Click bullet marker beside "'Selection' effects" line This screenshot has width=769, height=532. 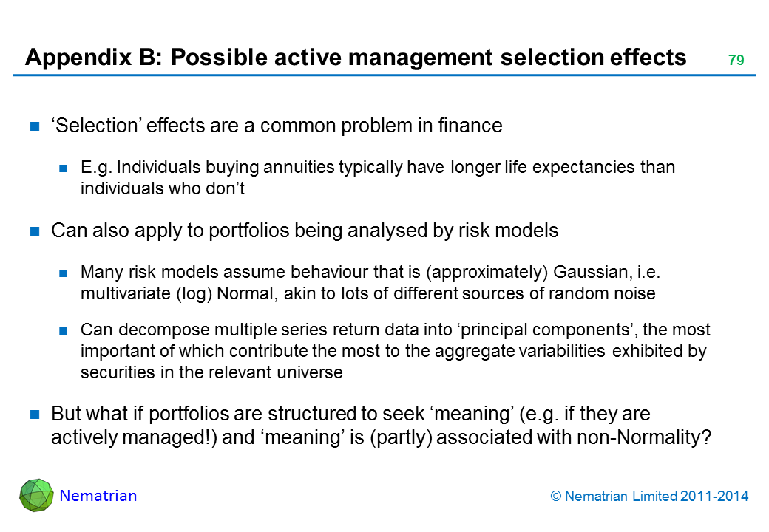tap(35, 126)
